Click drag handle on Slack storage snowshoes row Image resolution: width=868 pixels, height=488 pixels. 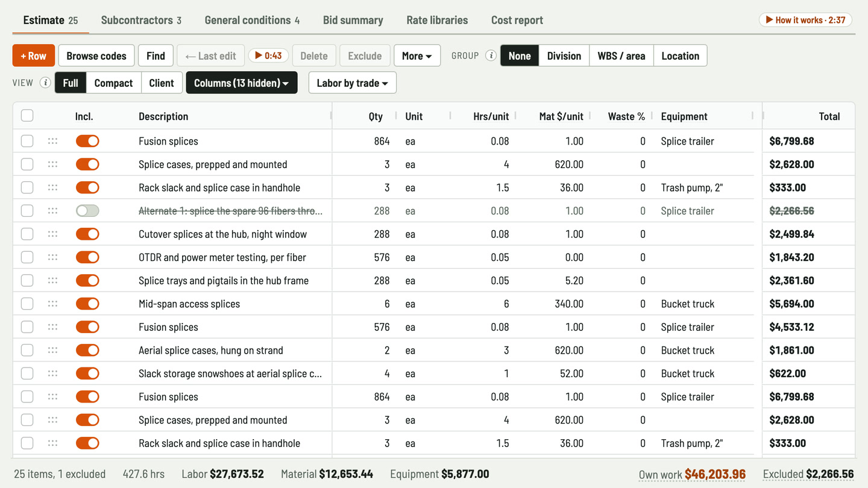point(52,374)
